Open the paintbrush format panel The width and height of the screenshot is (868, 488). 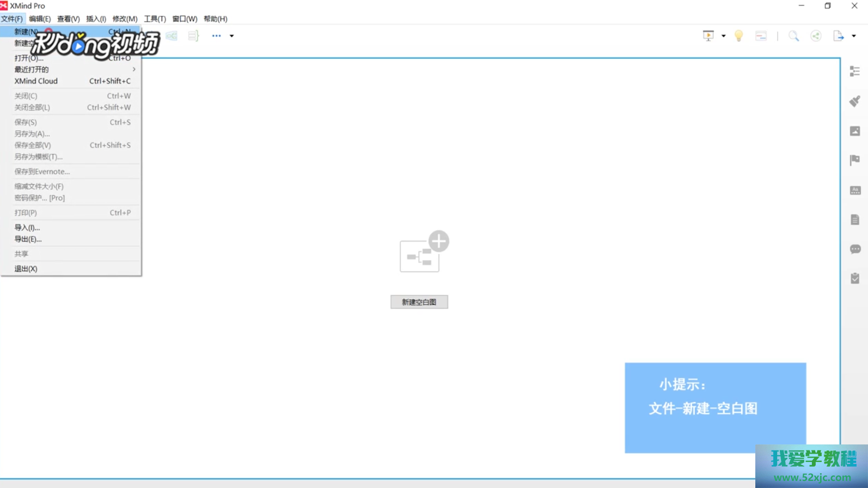(x=855, y=101)
